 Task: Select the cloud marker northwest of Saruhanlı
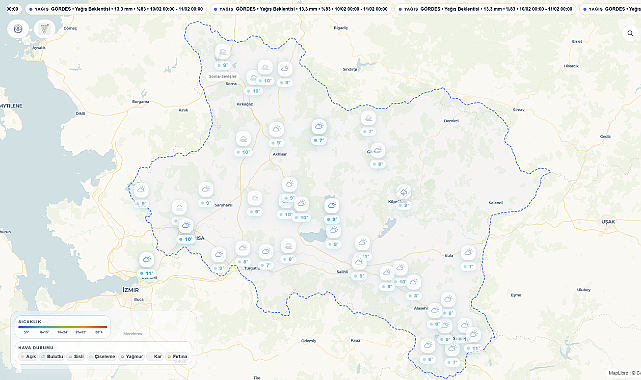click(206, 189)
